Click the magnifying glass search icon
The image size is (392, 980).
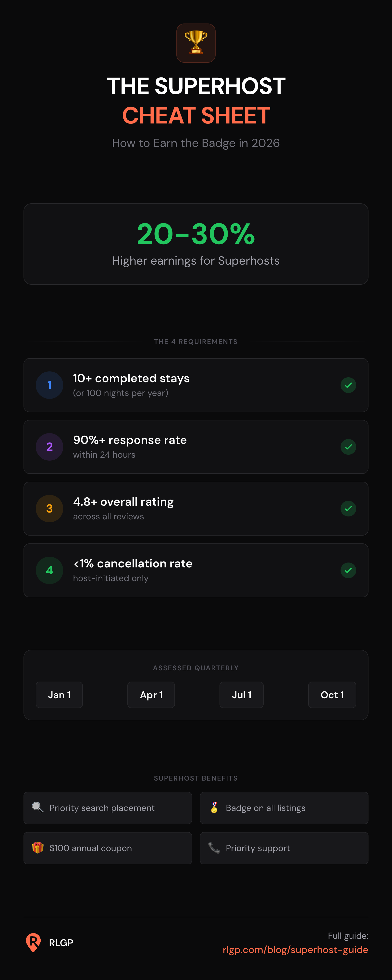pos(37,807)
